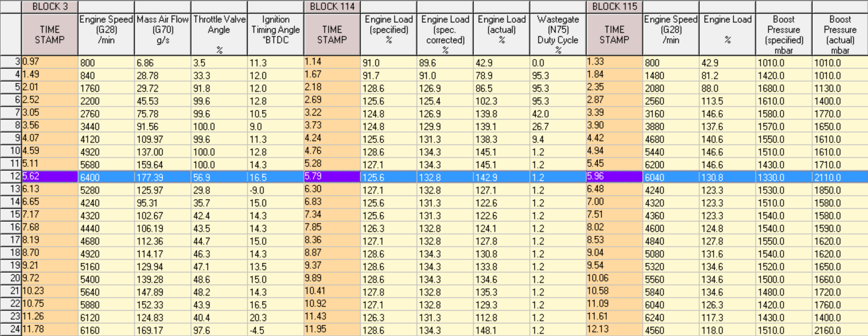Click the BLOCK 115 header cell
868x336 pixels.
point(614,7)
